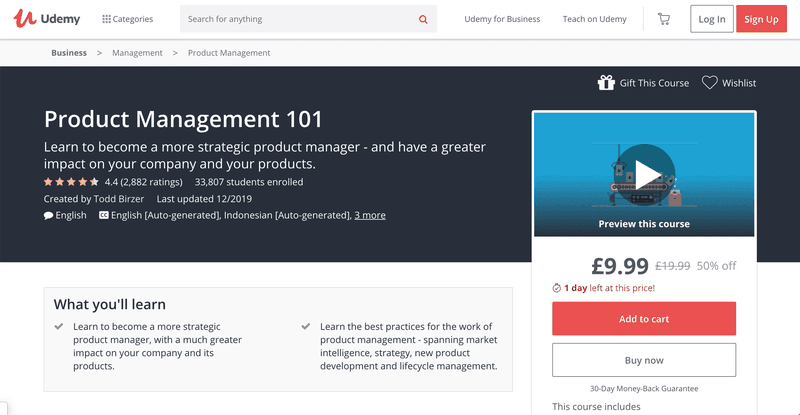Click the What you'll learn heading

[x=110, y=304]
